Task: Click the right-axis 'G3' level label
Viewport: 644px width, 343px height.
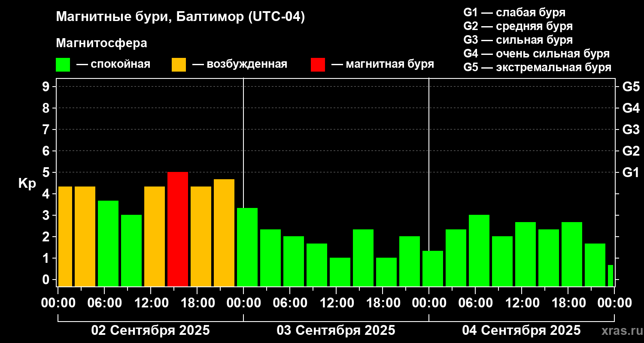Action: (x=631, y=129)
